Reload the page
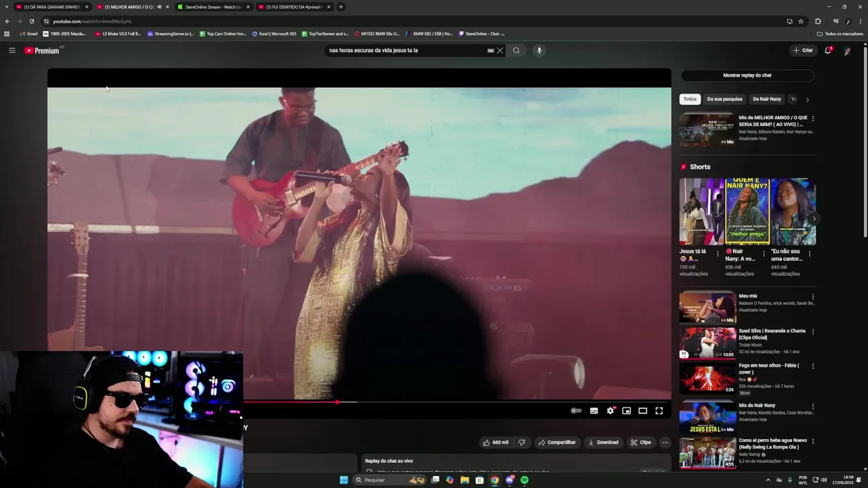The image size is (868, 488). click(31, 21)
